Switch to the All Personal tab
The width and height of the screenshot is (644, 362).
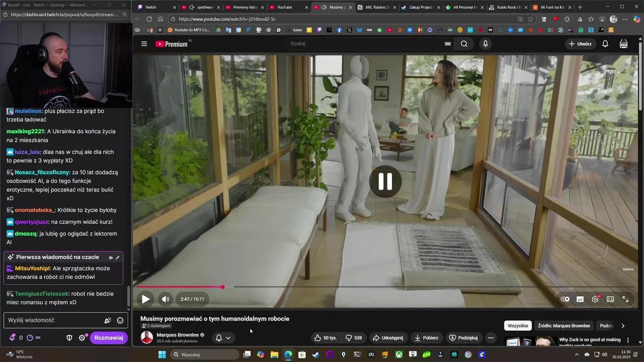tap(463, 7)
